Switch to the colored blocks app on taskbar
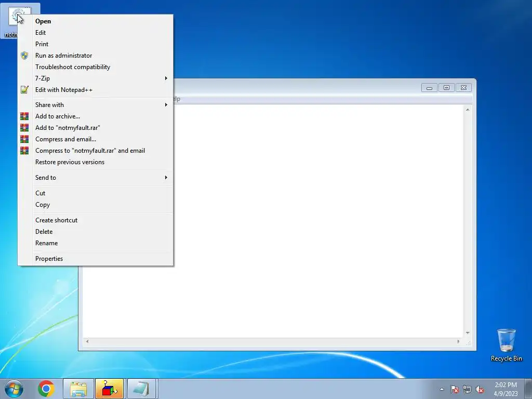532x399 pixels. click(110, 389)
